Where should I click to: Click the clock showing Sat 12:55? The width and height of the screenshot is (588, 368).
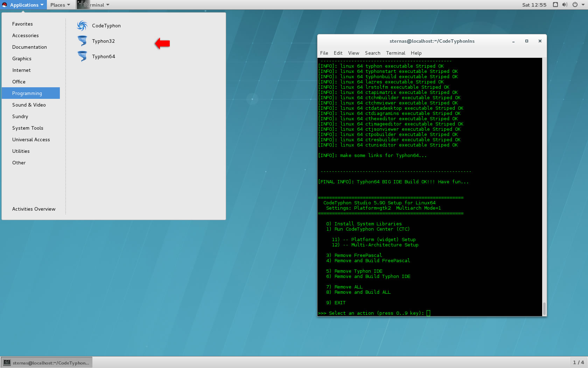click(534, 5)
